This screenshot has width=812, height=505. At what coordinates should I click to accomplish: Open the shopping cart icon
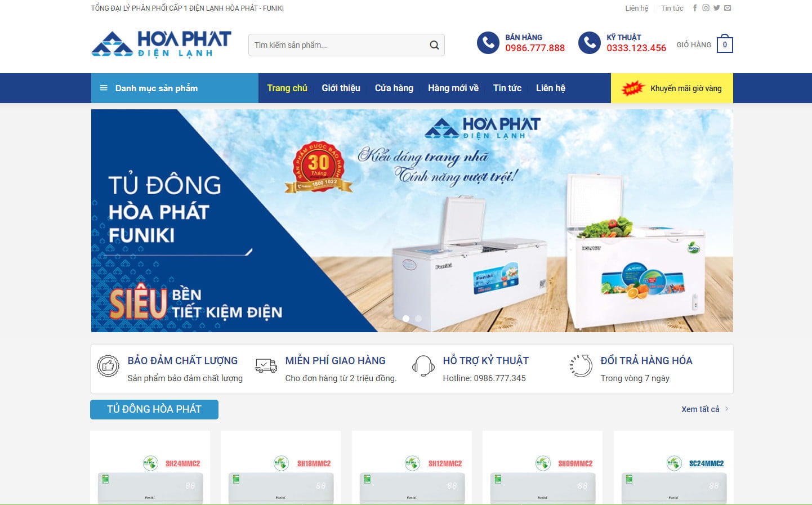pyautogui.click(x=725, y=44)
